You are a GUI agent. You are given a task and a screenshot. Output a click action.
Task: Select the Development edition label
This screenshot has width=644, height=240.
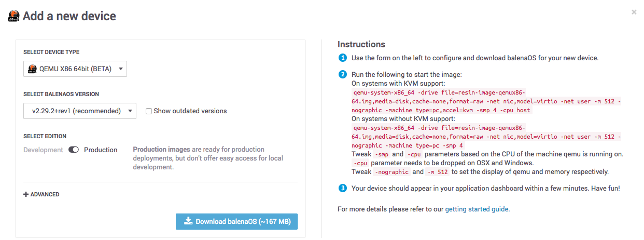43,150
